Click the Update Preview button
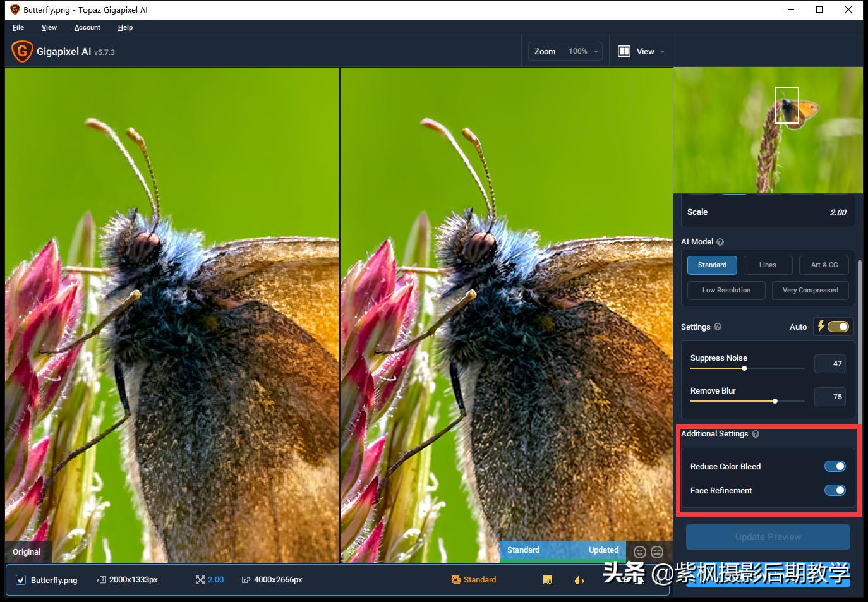Image resolution: width=868 pixels, height=602 pixels. (768, 536)
